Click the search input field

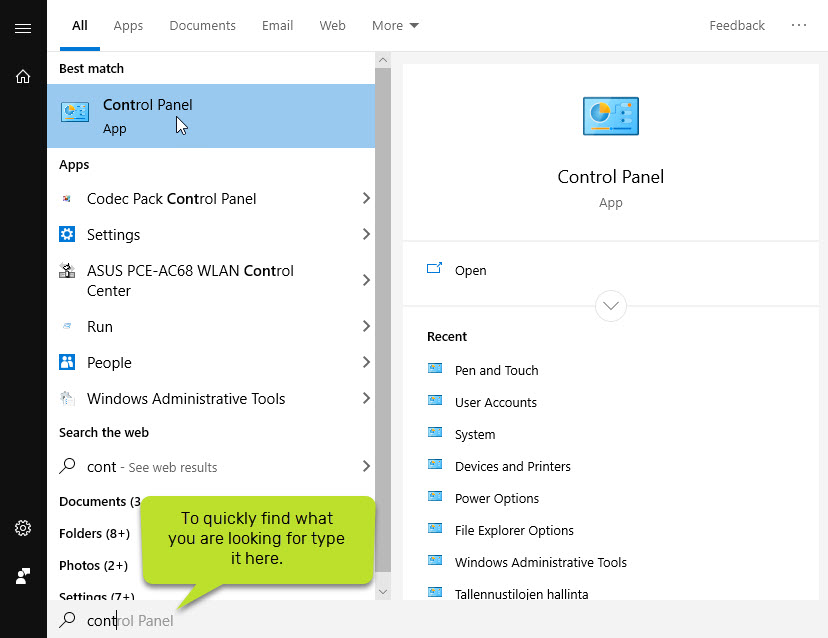[x=300, y=620]
